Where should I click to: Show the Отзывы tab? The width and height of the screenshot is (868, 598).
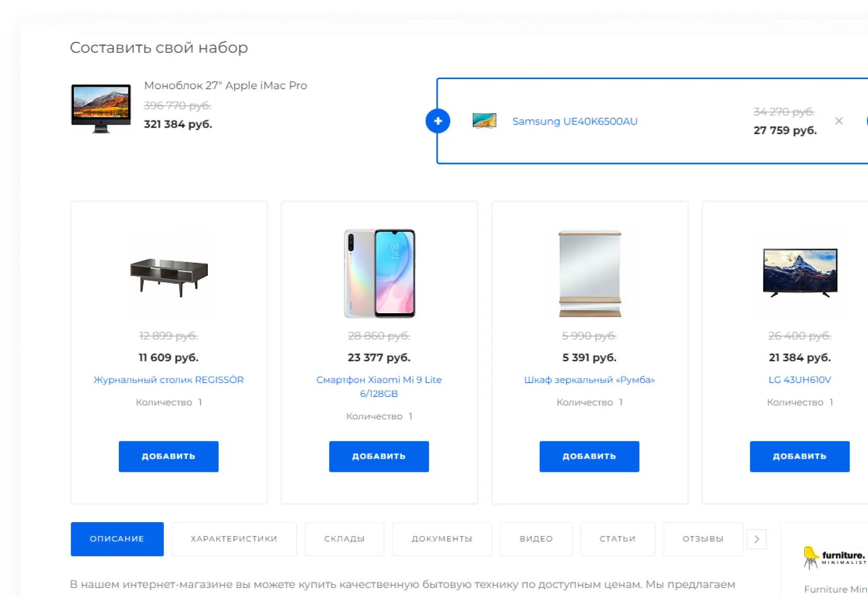click(703, 539)
